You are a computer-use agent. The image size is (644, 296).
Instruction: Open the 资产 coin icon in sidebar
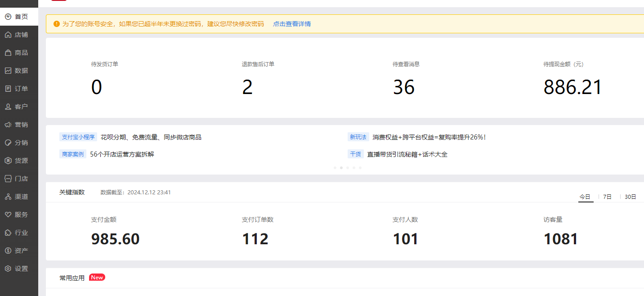point(8,251)
